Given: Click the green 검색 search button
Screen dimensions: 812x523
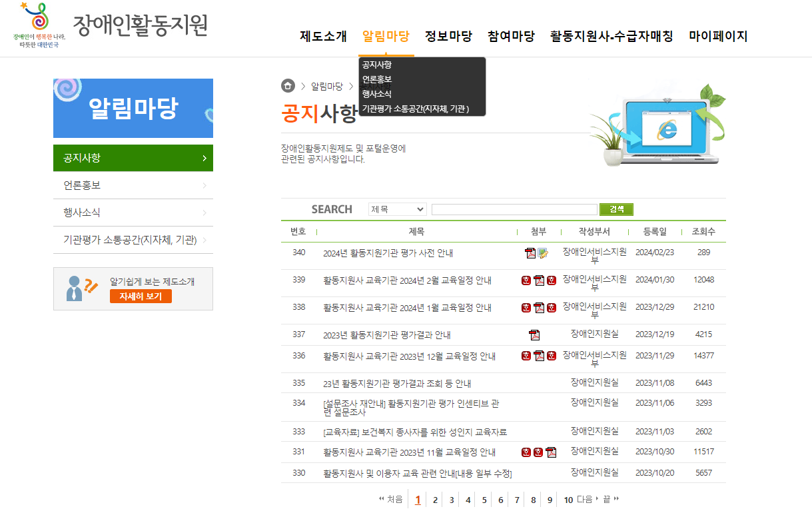Looking at the screenshot, I should click(616, 209).
